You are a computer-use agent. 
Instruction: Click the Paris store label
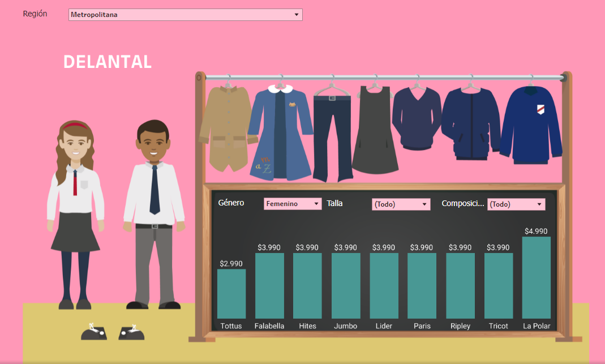[422, 326]
